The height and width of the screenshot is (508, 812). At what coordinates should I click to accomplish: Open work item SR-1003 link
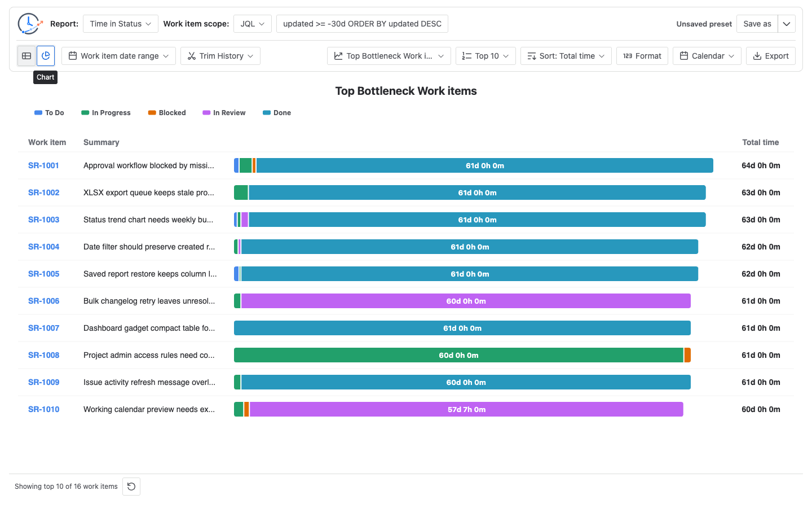pyautogui.click(x=43, y=220)
